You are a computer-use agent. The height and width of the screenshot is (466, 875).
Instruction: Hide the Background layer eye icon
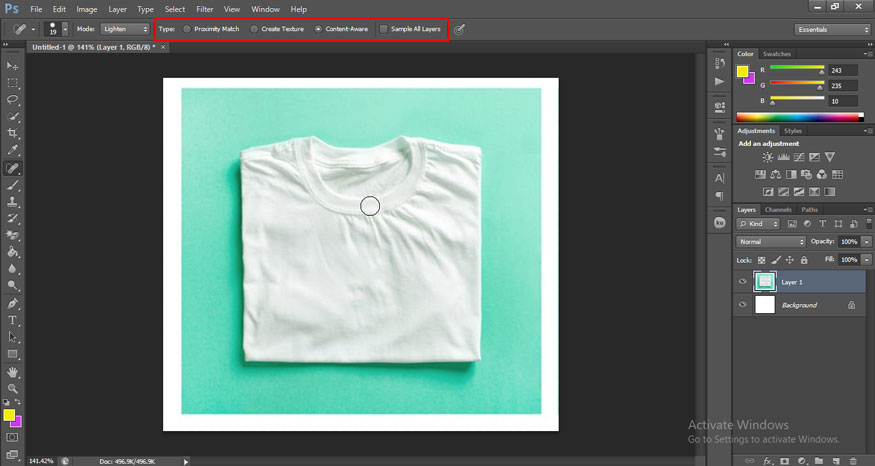[743, 305]
